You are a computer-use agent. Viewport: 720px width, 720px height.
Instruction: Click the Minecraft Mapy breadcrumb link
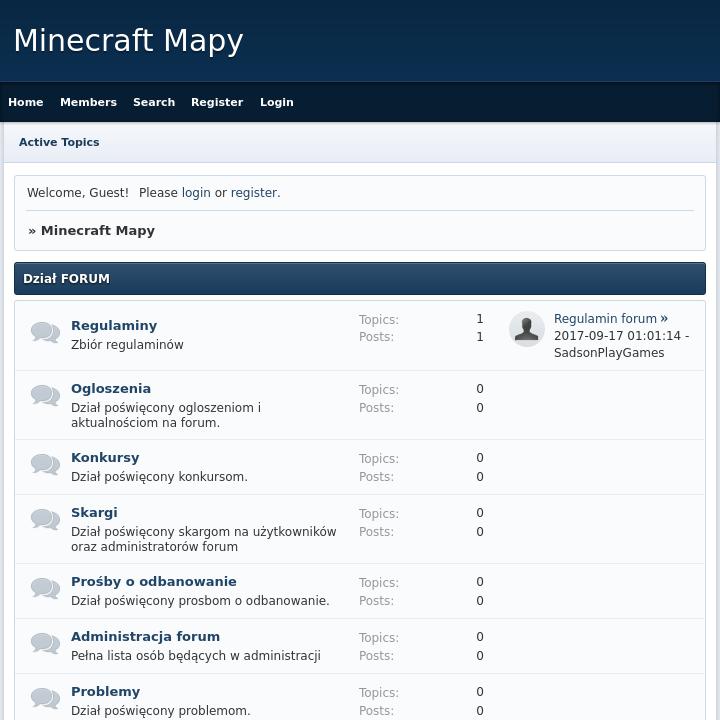coord(98,230)
